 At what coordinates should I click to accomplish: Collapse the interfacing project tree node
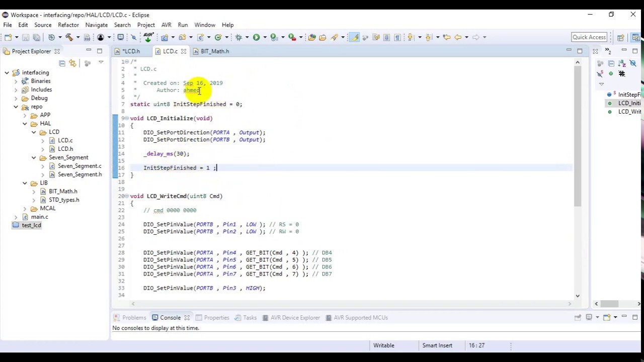[7, 73]
